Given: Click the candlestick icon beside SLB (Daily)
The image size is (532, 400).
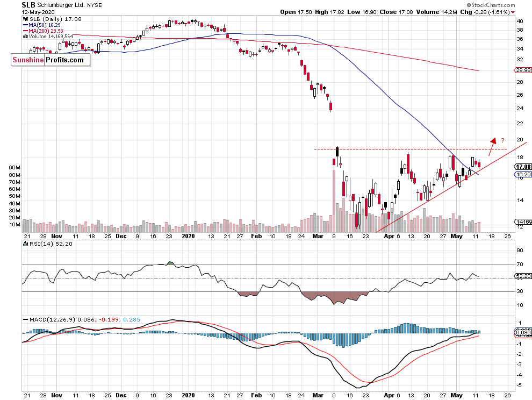Looking at the screenshot, I should click(x=25, y=19).
